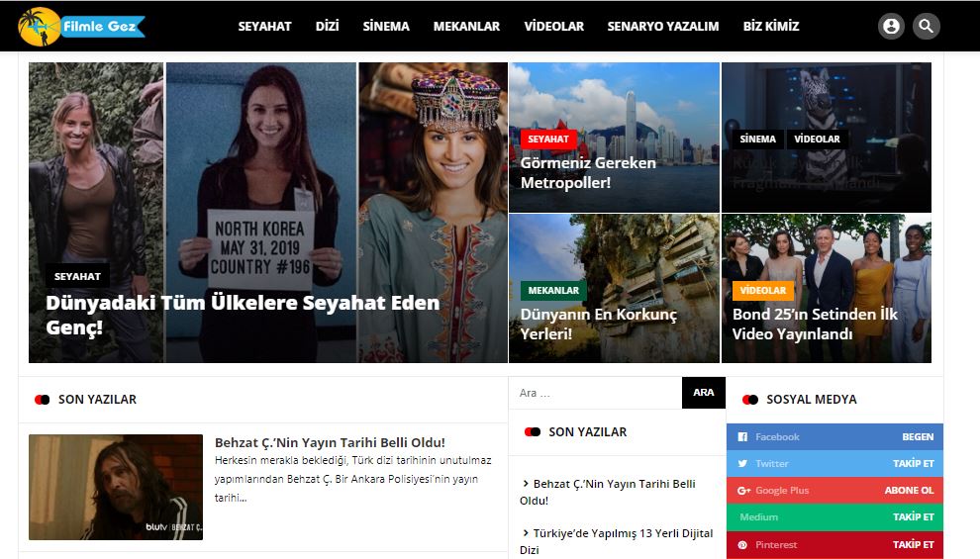The height and width of the screenshot is (559, 980).
Task: Select BİZ KİMİZ in navigation bar
Action: [771, 27]
